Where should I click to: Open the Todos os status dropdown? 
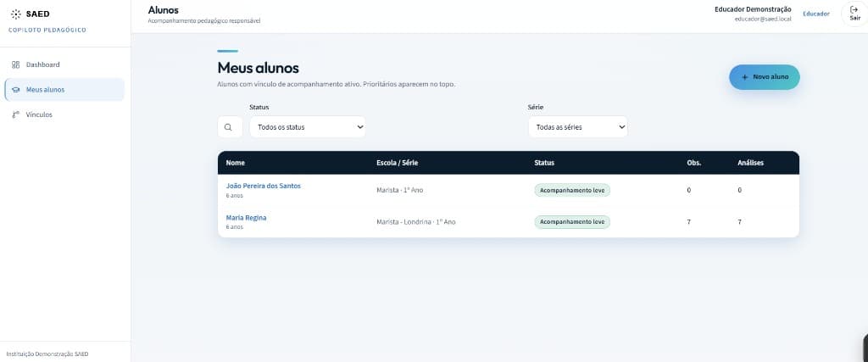[x=307, y=127]
